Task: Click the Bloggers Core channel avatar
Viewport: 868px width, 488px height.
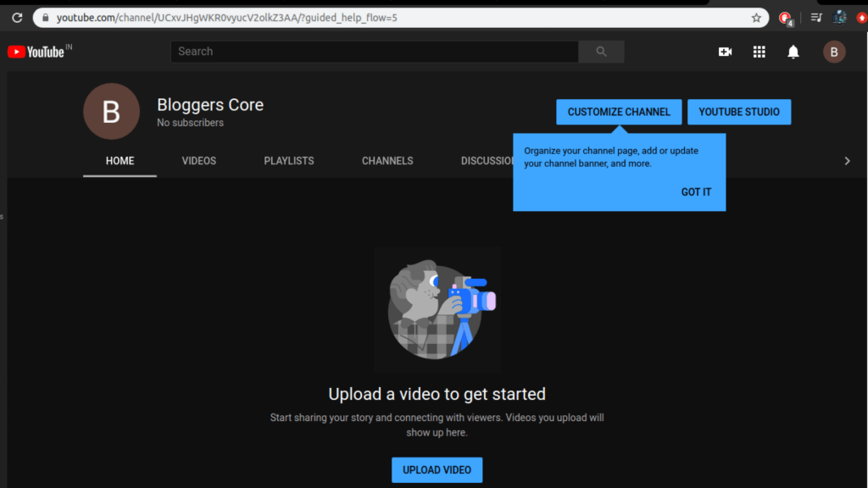Action: pos(111,111)
